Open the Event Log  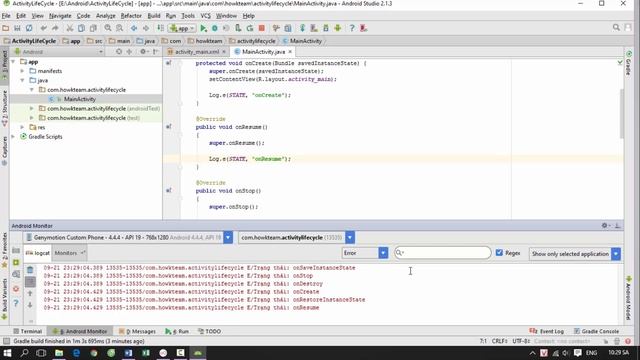point(547,331)
